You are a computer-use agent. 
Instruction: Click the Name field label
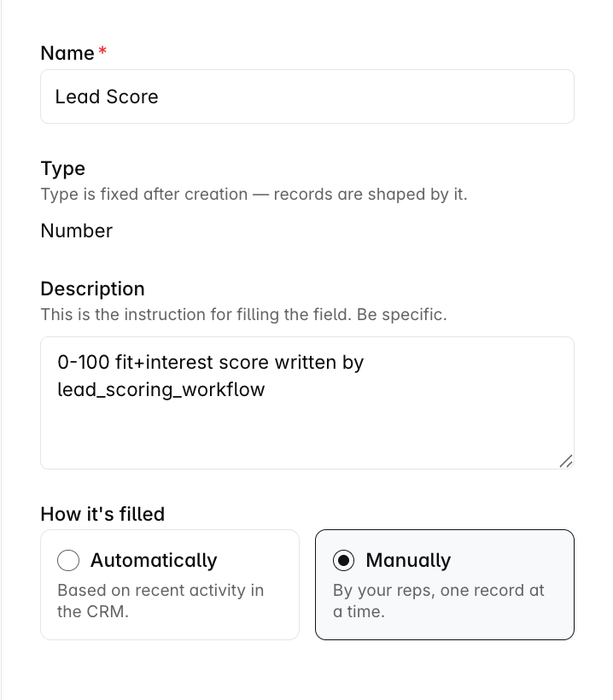[x=67, y=53]
